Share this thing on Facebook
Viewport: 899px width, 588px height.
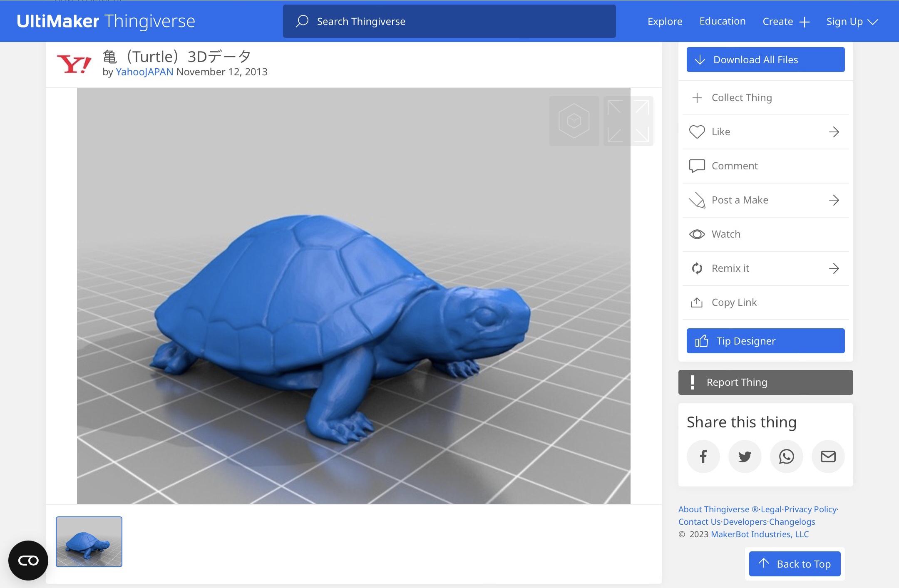pos(703,457)
